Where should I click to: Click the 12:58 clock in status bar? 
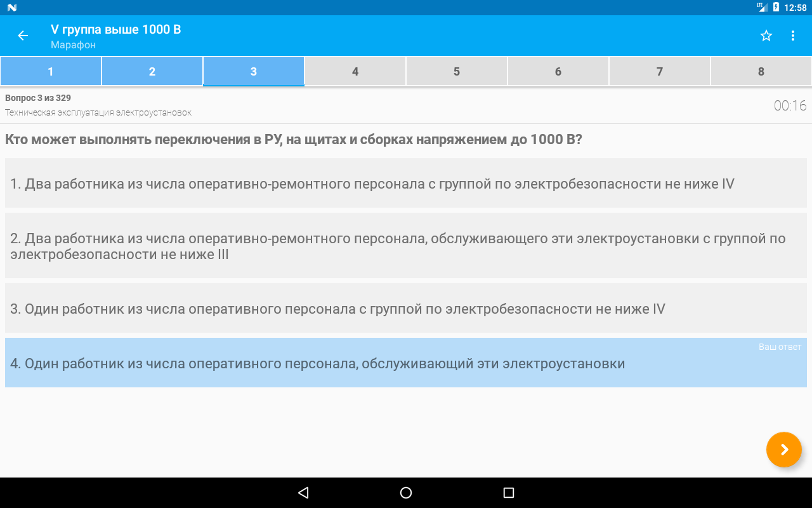pos(796,8)
